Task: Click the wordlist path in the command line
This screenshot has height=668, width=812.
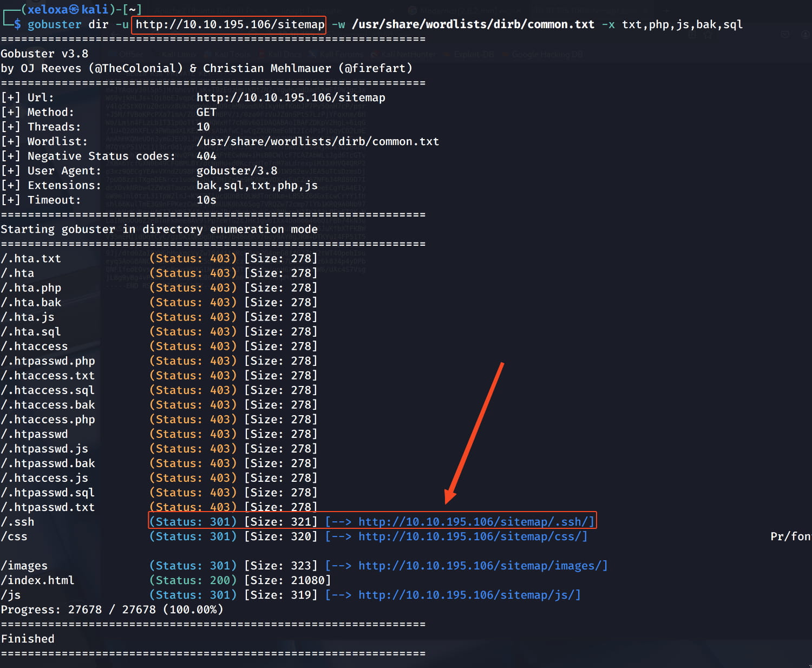Action: tap(473, 24)
